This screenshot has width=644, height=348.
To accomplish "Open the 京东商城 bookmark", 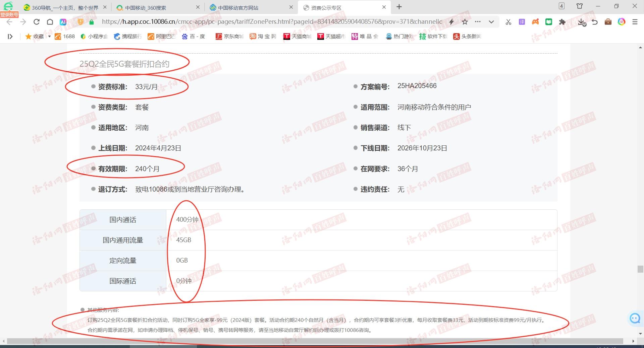I will pyautogui.click(x=229, y=36).
